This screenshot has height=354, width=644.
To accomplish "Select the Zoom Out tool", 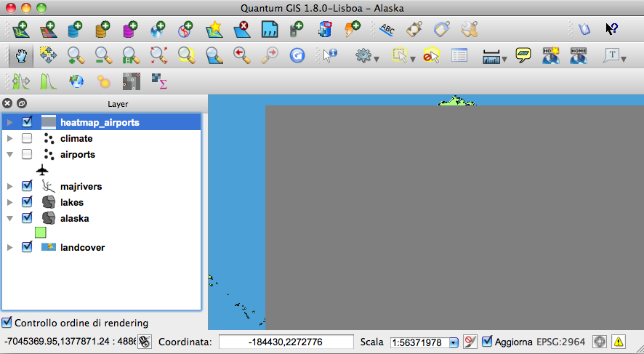I will [103, 55].
